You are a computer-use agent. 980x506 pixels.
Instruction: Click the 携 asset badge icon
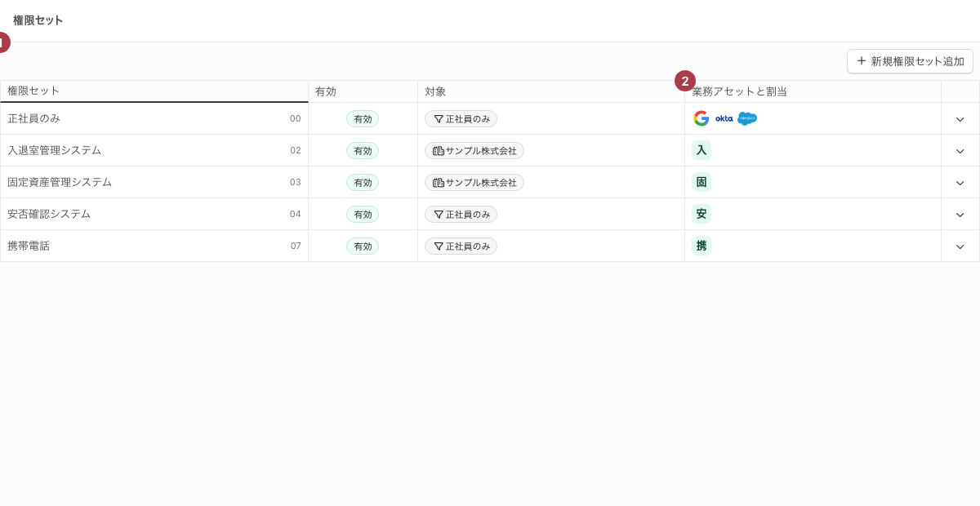click(x=702, y=246)
